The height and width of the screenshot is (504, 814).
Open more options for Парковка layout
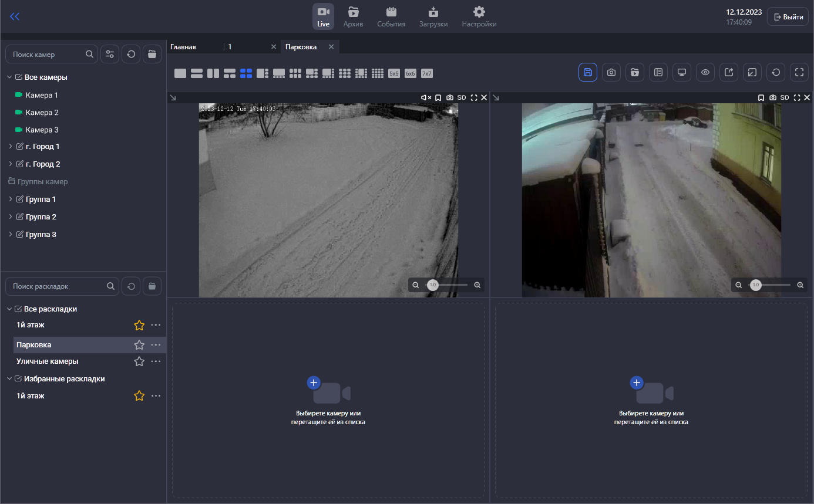coord(156,345)
